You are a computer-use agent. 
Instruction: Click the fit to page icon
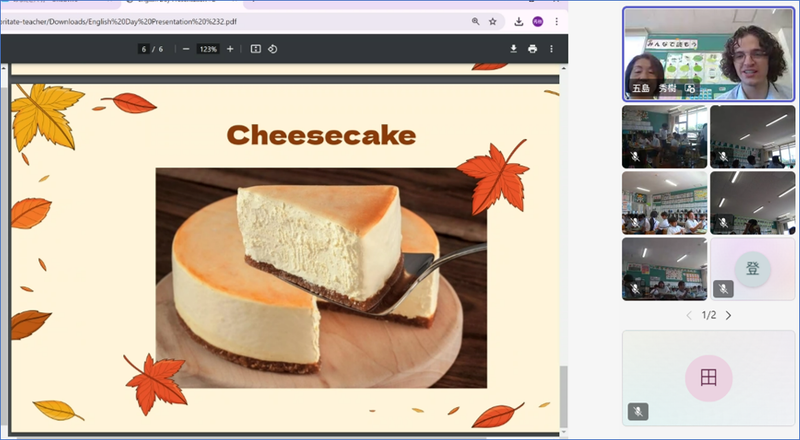[255, 49]
